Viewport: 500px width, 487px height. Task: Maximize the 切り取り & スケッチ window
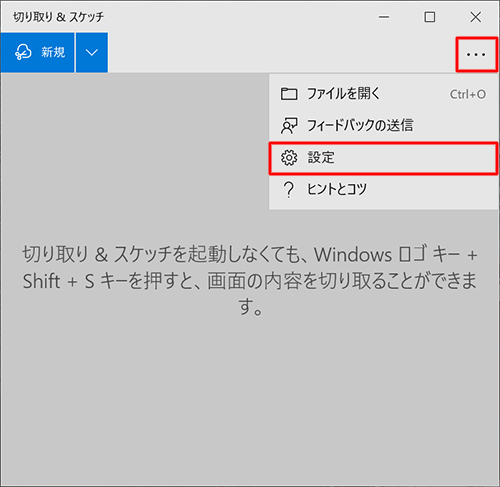click(x=430, y=17)
